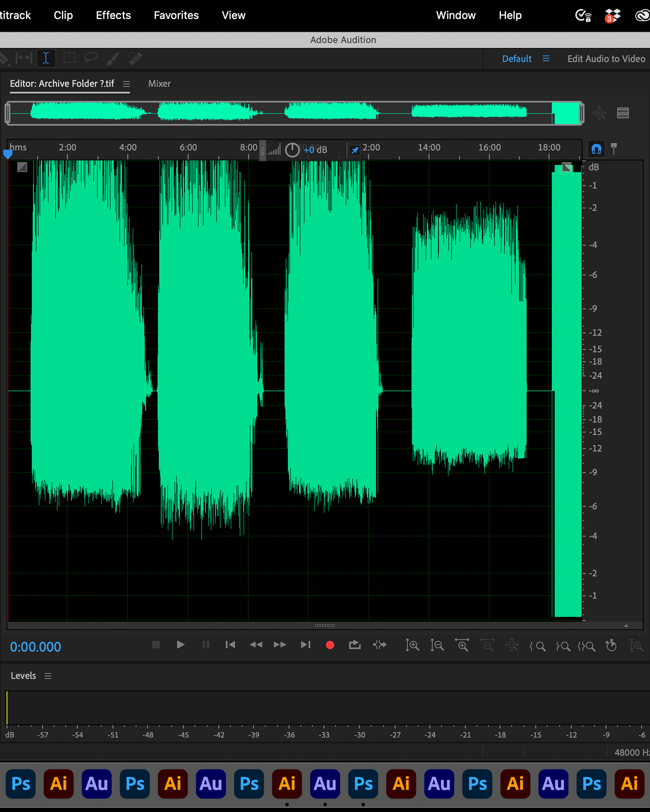Toggle the HUD pin button
Image resolution: width=650 pixels, height=812 pixels.
pos(354,151)
